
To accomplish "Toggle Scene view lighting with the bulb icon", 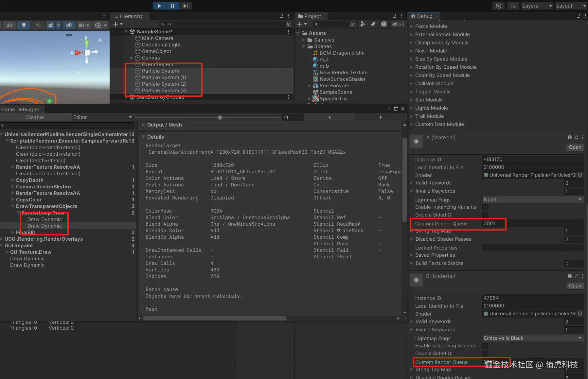I will 24,25.
